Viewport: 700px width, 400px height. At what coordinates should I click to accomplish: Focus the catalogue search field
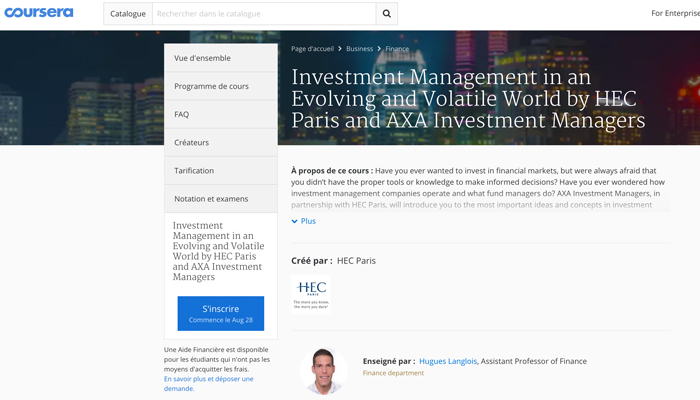click(264, 14)
